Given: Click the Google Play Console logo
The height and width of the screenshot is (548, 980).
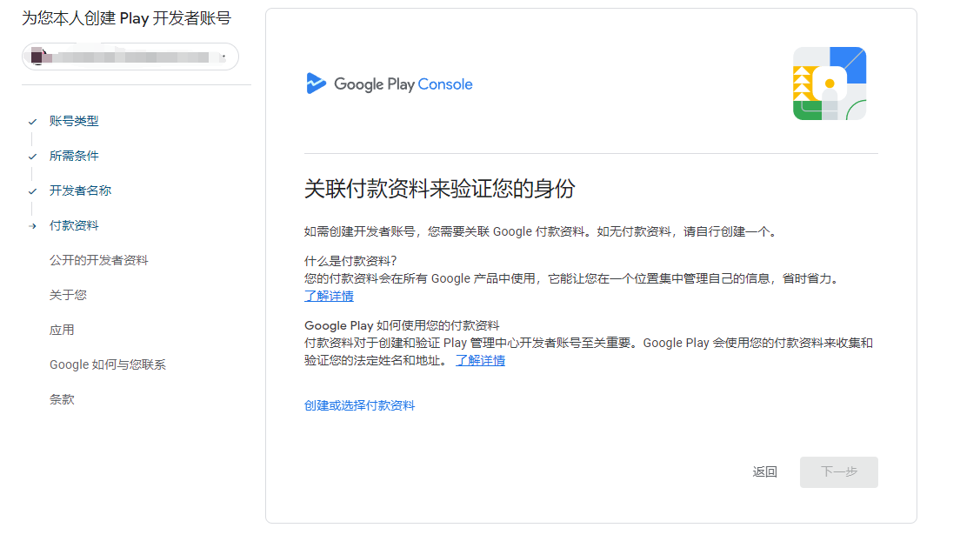Looking at the screenshot, I should pyautogui.click(x=390, y=84).
